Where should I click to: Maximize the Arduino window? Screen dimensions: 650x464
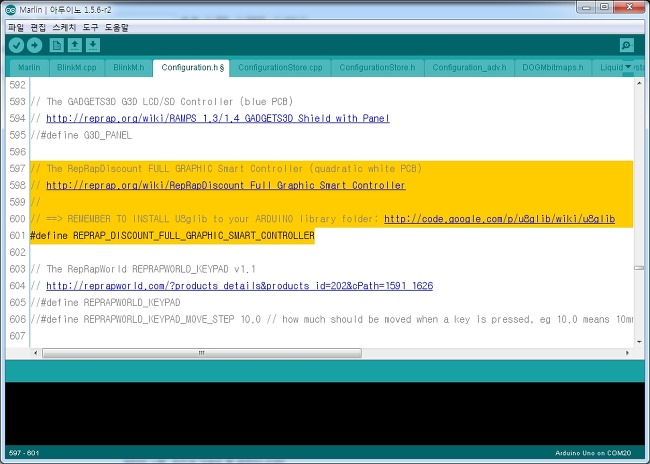pyautogui.click(x=604, y=7)
